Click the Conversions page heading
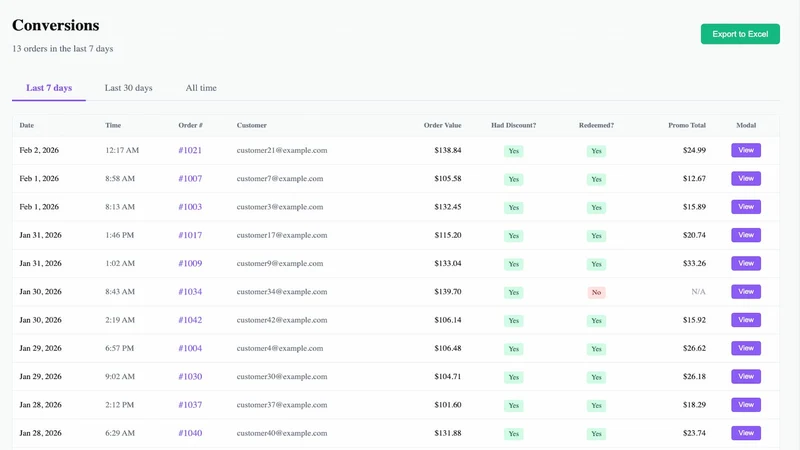 [56, 25]
